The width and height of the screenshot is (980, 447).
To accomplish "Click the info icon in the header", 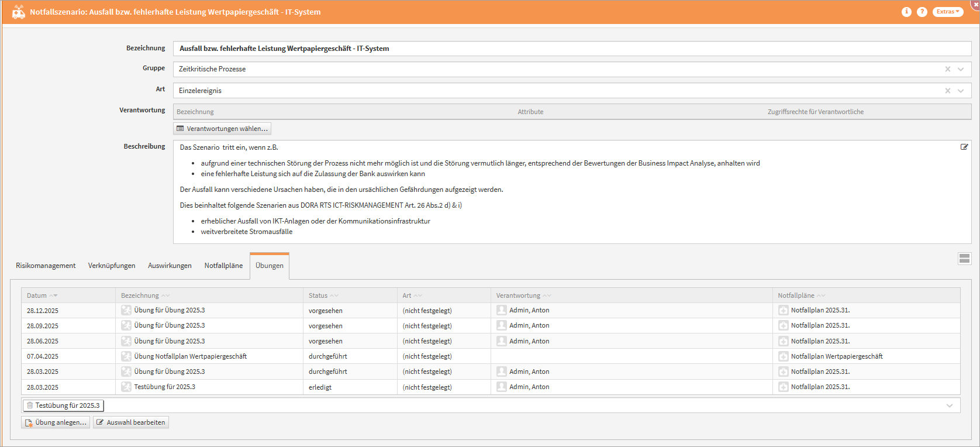I will (906, 12).
